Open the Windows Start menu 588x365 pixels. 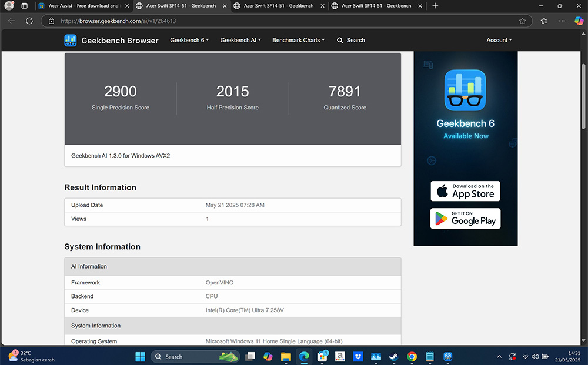point(141,357)
